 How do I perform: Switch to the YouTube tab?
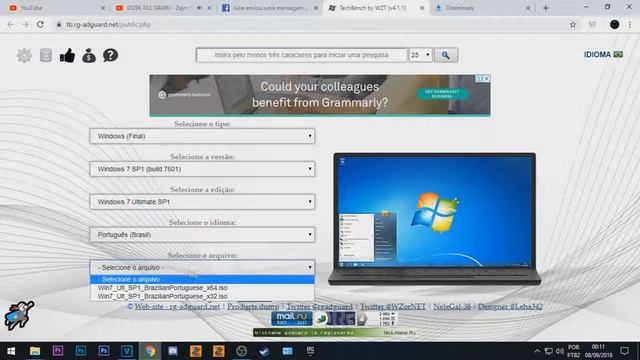coord(56,8)
